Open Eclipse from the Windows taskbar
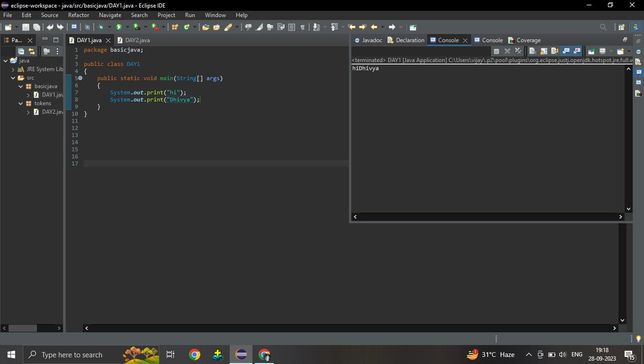Image resolution: width=644 pixels, height=364 pixels. [241, 354]
